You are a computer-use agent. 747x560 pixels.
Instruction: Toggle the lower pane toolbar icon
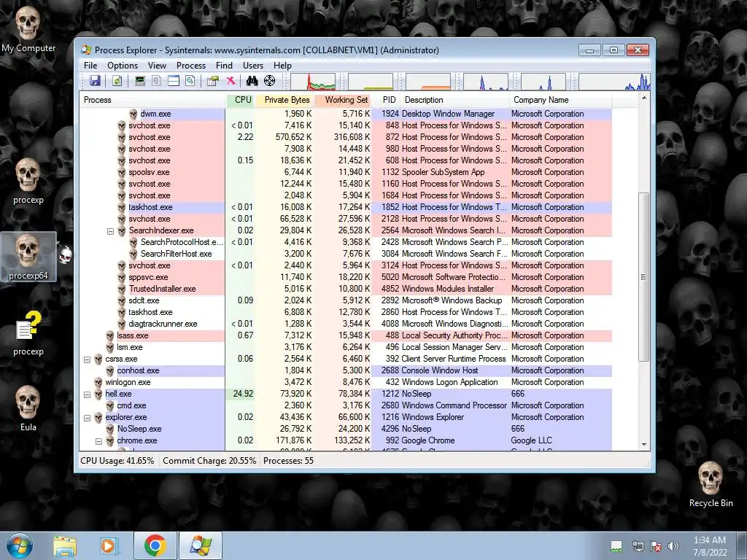click(x=174, y=81)
